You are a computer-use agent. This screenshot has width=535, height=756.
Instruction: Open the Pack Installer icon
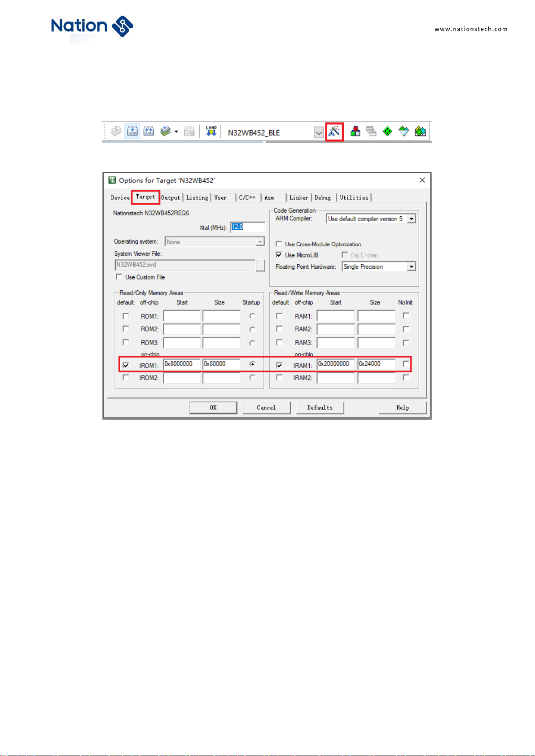point(420,131)
